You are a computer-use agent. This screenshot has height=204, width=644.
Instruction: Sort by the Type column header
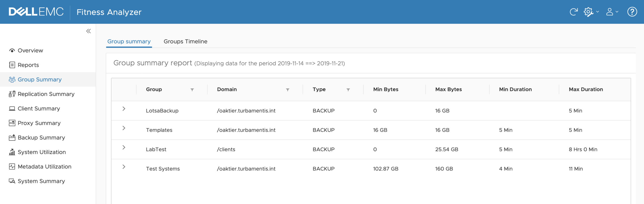319,89
